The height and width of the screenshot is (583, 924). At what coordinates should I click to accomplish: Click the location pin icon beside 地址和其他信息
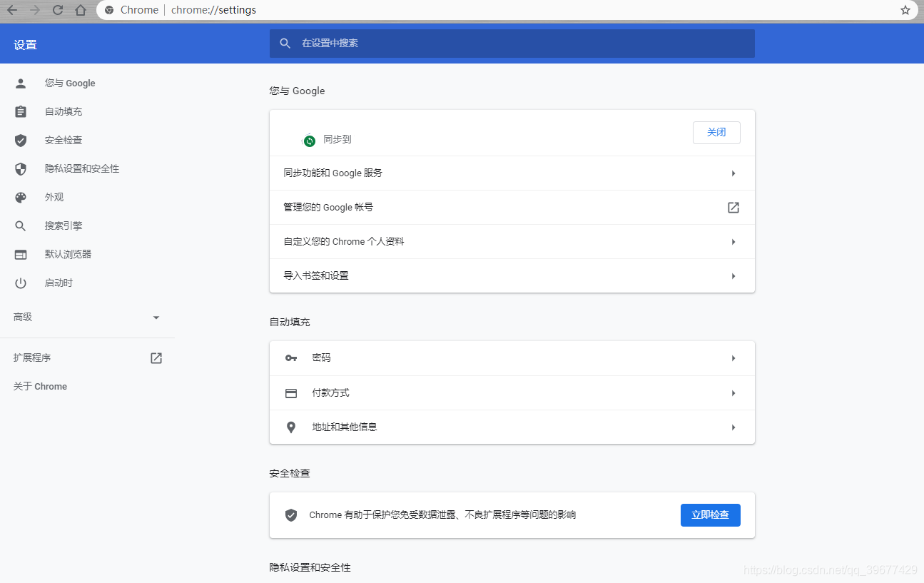(291, 427)
